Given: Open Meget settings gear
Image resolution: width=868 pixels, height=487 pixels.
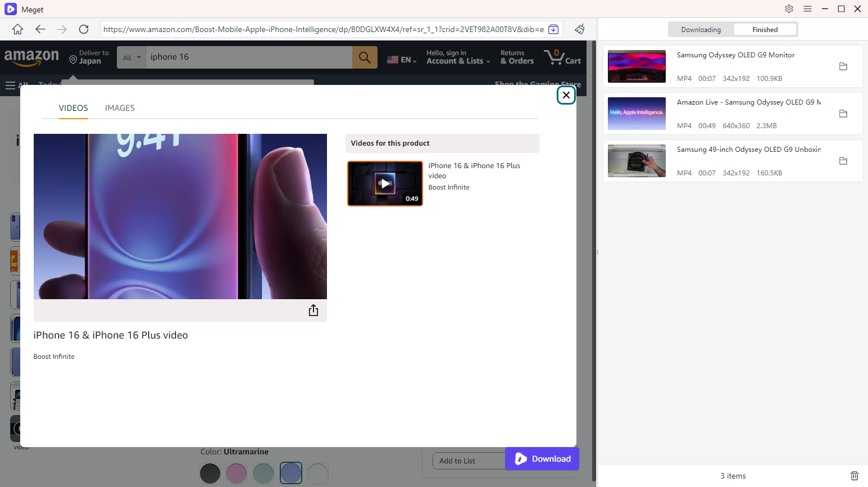Looking at the screenshot, I should tap(789, 9).
